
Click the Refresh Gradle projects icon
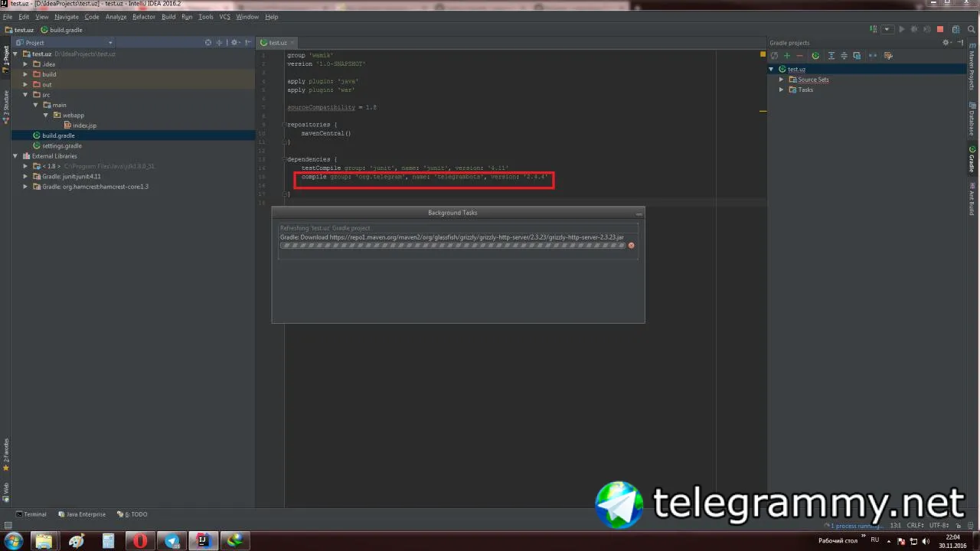point(774,56)
